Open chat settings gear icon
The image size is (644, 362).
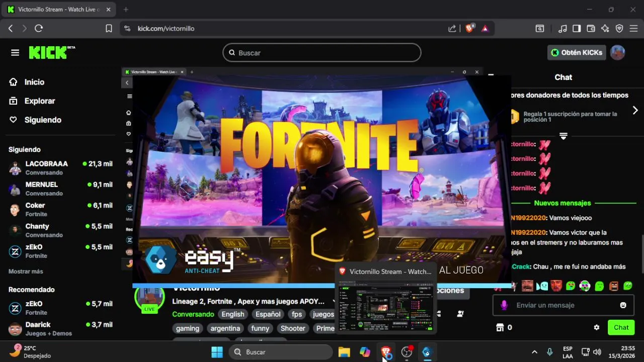(597, 327)
